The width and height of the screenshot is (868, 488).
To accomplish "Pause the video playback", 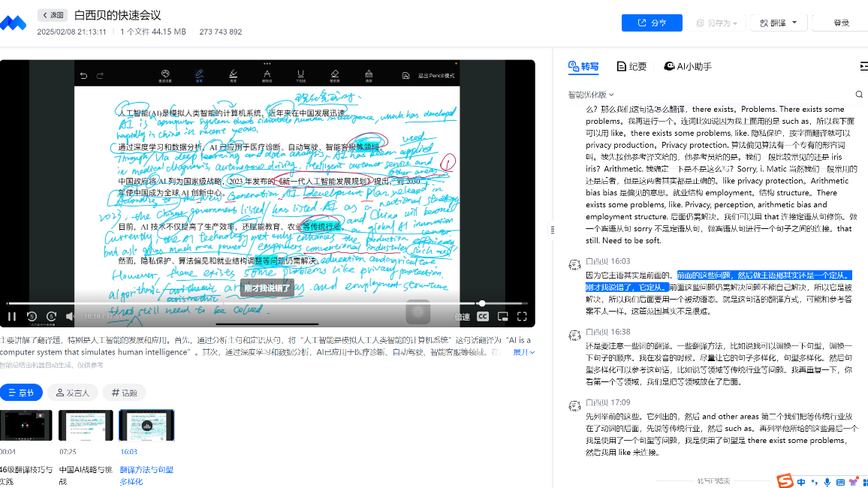I will click(12, 317).
